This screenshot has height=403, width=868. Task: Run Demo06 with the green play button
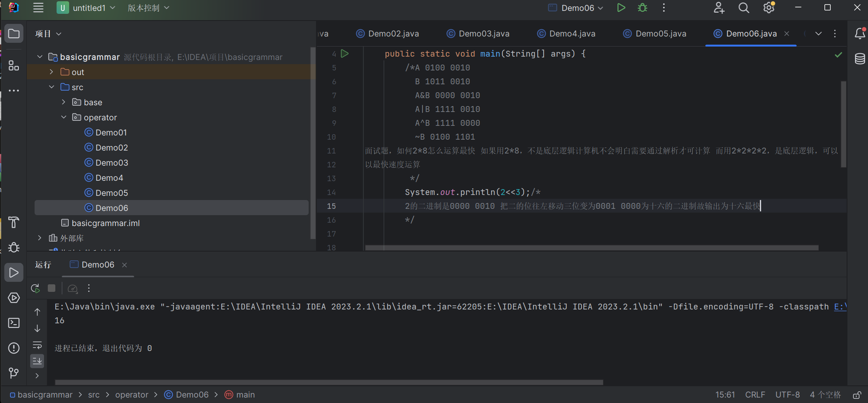tap(621, 8)
